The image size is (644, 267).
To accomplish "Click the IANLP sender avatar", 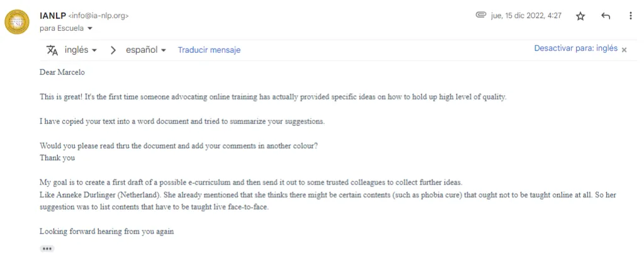I will pyautogui.click(x=17, y=21).
